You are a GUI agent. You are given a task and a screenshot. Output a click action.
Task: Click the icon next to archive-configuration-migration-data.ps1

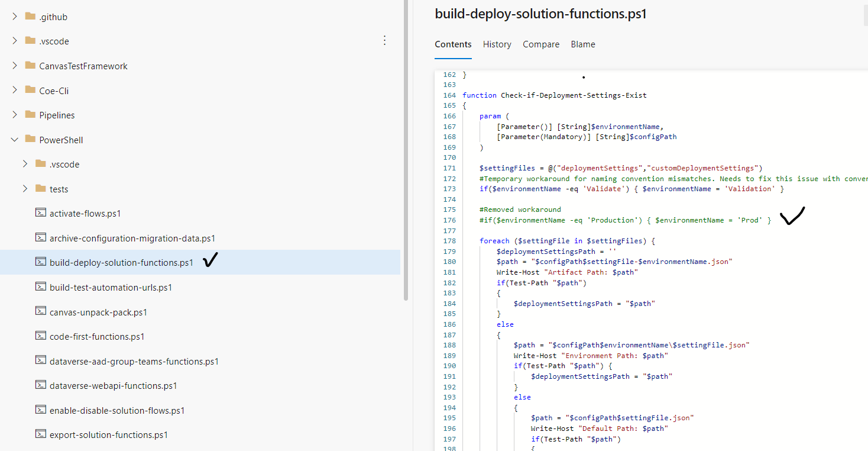pos(41,237)
